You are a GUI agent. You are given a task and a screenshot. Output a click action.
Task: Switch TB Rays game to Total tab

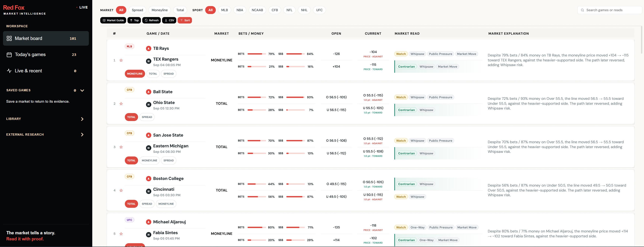click(153, 74)
